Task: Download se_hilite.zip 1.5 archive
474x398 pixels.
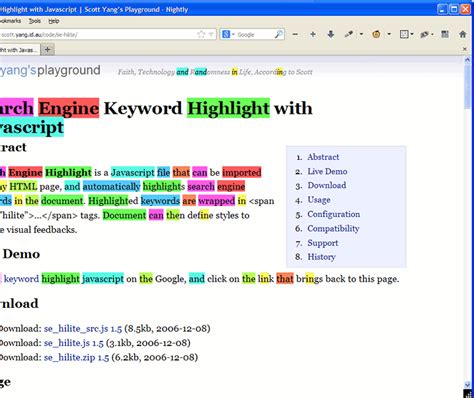Action: (x=76, y=357)
